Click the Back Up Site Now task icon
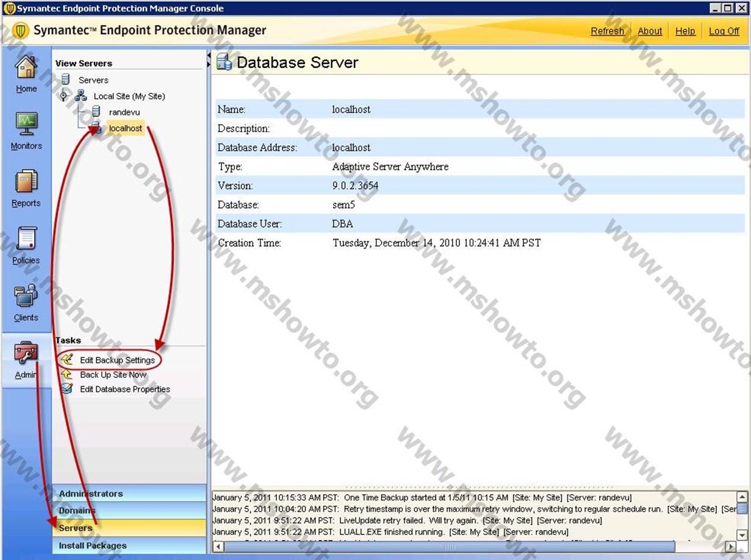 (67, 375)
